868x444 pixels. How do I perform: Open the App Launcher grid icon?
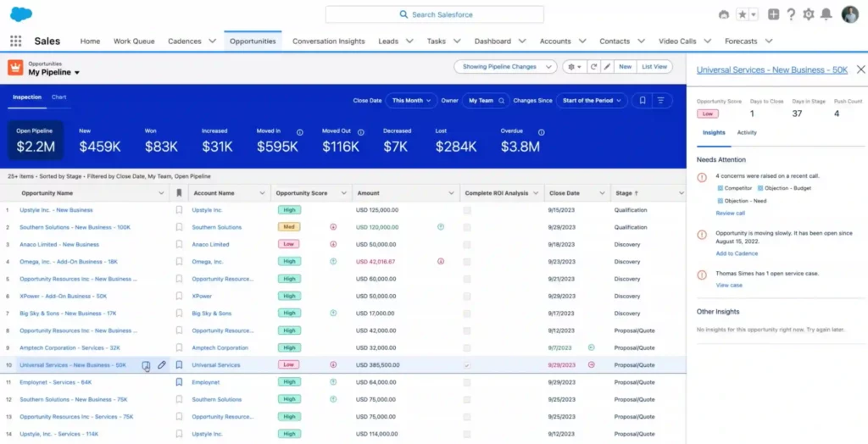click(15, 41)
